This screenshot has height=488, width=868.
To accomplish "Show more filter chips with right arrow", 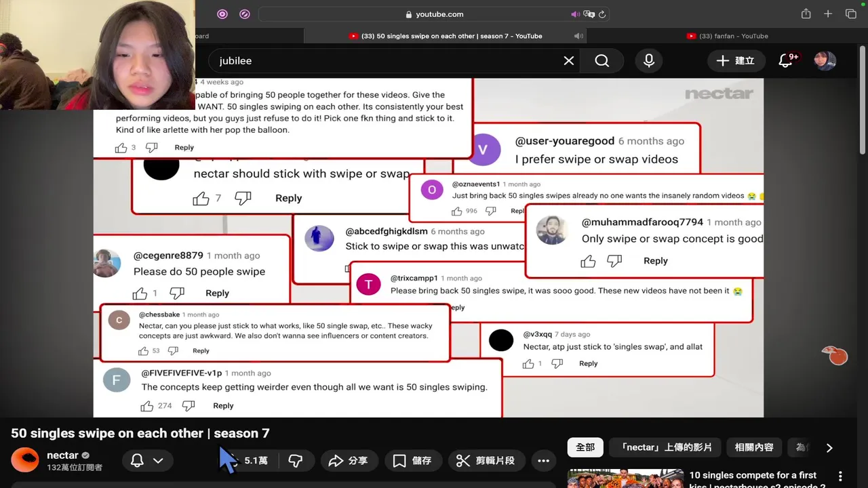I will (829, 447).
